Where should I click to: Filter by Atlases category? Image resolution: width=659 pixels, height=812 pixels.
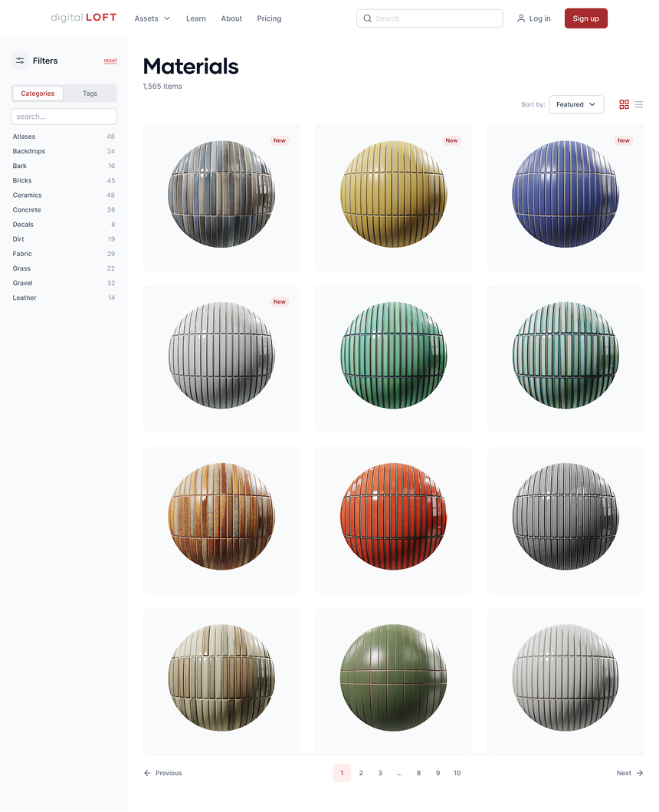point(64,136)
